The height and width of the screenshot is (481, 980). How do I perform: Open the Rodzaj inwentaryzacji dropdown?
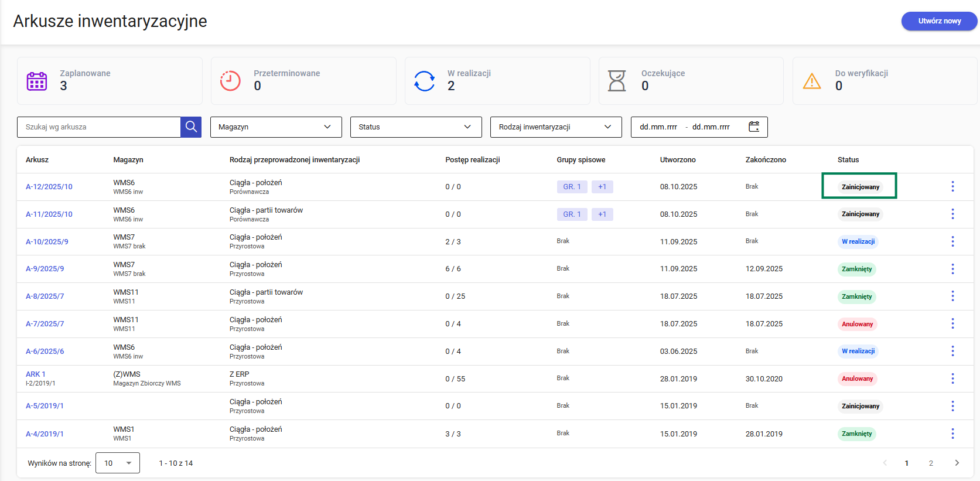click(555, 127)
